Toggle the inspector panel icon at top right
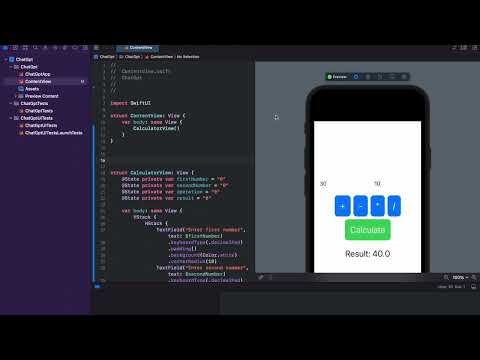Image resolution: width=480 pixels, height=360 pixels. click(475, 48)
